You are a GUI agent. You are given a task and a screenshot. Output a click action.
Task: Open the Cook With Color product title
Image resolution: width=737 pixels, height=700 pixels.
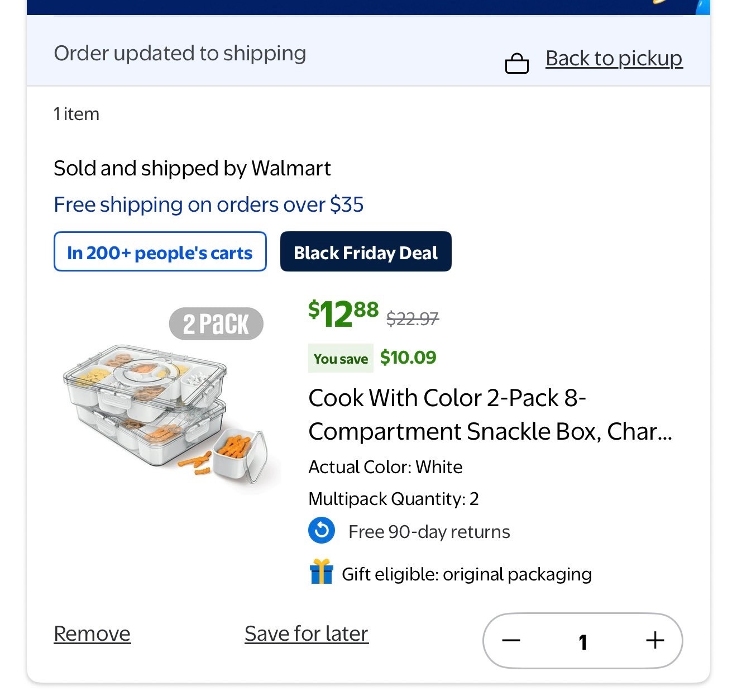pyautogui.click(x=490, y=415)
